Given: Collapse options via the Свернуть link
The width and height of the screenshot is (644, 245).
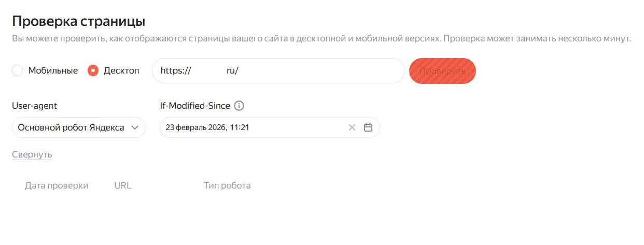Looking at the screenshot, I should tap(32, 154).
